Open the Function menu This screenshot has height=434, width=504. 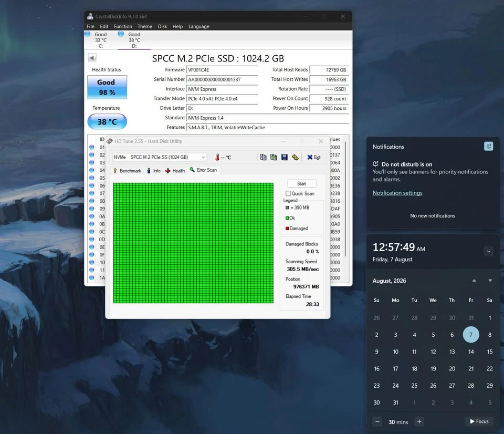coord(123,26)
